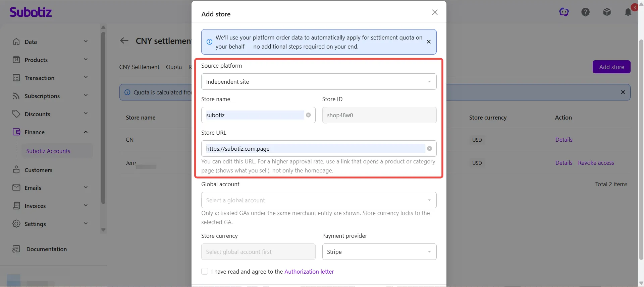Close the Add store dialog
The image size is (644, 287).
pos(435,12)
